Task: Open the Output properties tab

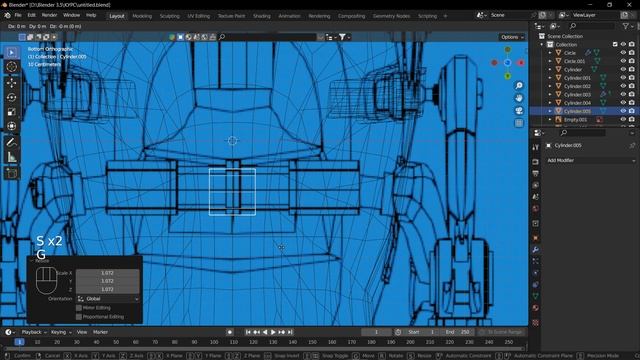Action: [x=536, y=173]
